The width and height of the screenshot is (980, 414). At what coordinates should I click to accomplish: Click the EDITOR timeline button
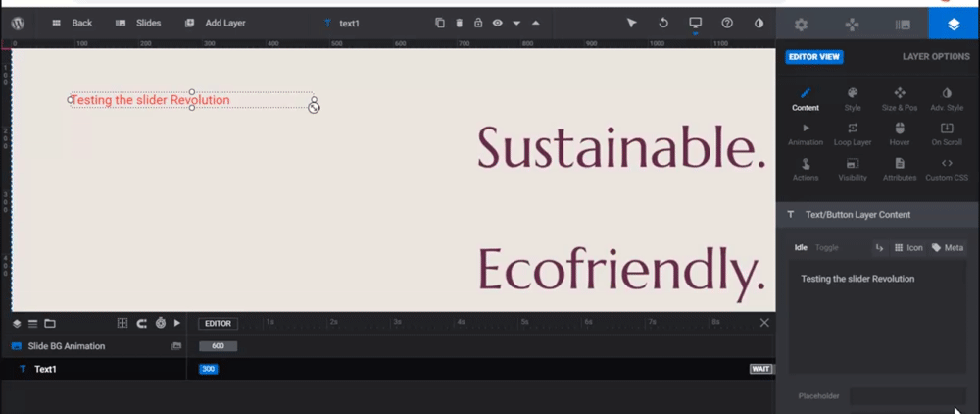(x=219, y=324)
